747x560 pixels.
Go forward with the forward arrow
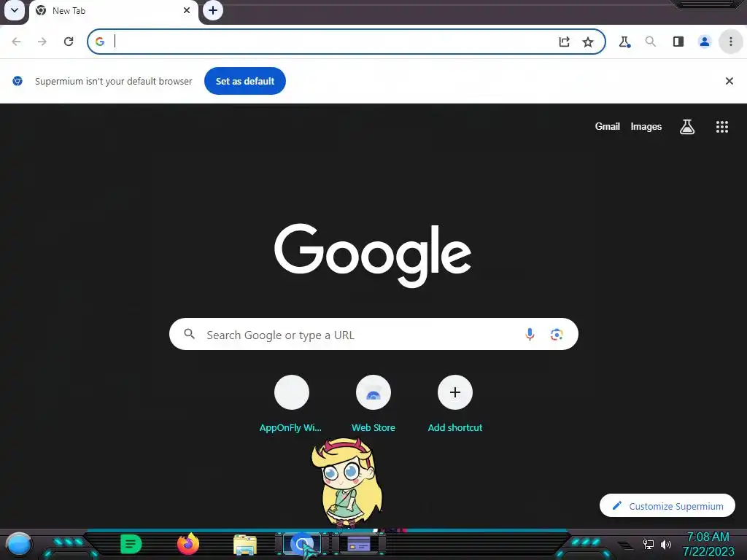42,42
